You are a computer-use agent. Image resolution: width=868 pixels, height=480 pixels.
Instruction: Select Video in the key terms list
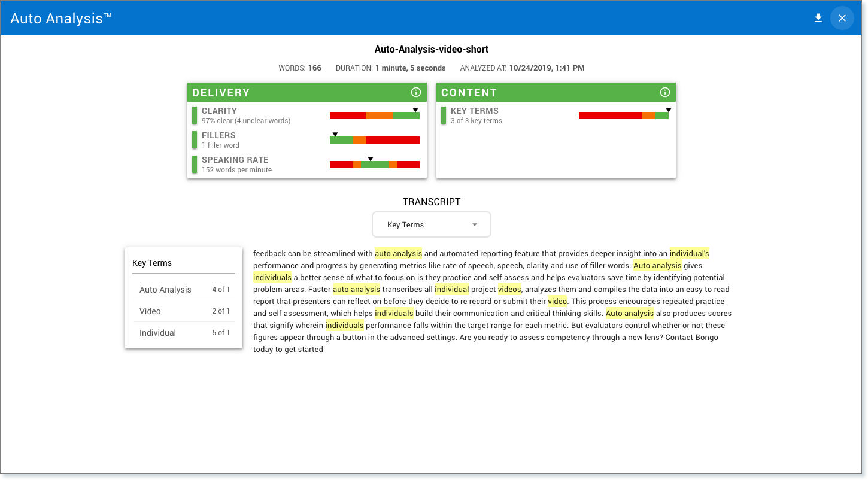pyautogui.click(x=150, y=311)
